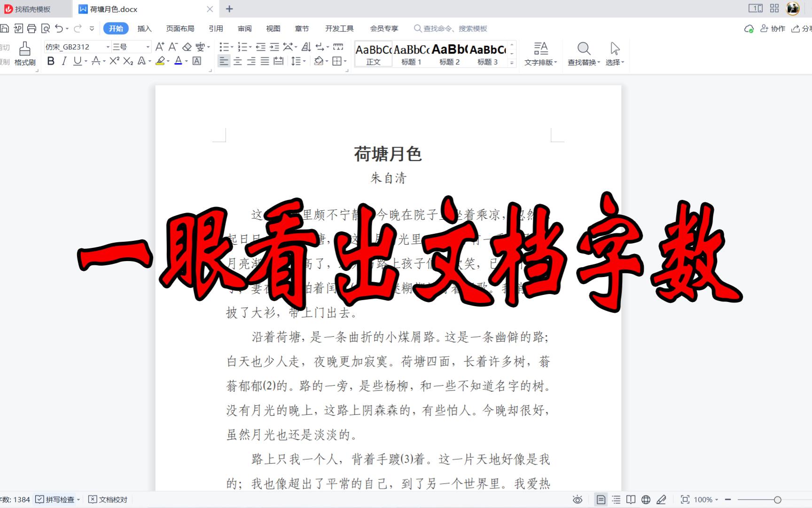Image resolution: width=812 pixels, height=508 pixels.
Task: Apply the 标题 1 style
Action: tap(411, 53)
